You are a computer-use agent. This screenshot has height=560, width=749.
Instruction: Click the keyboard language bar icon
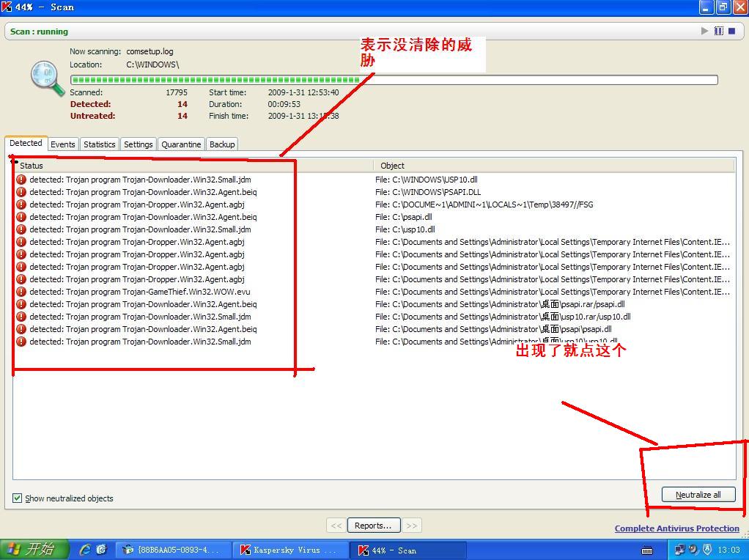pos(647,550)
